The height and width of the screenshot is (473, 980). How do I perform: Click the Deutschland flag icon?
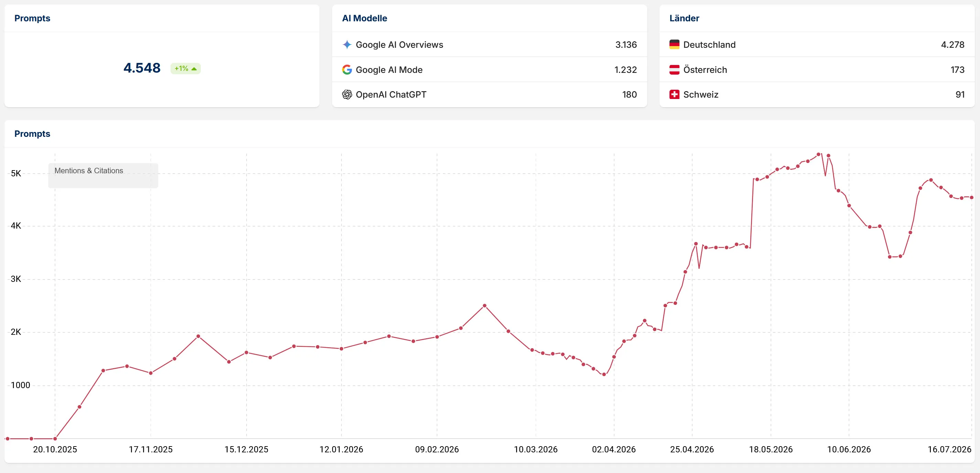click(x=674, y=44)
